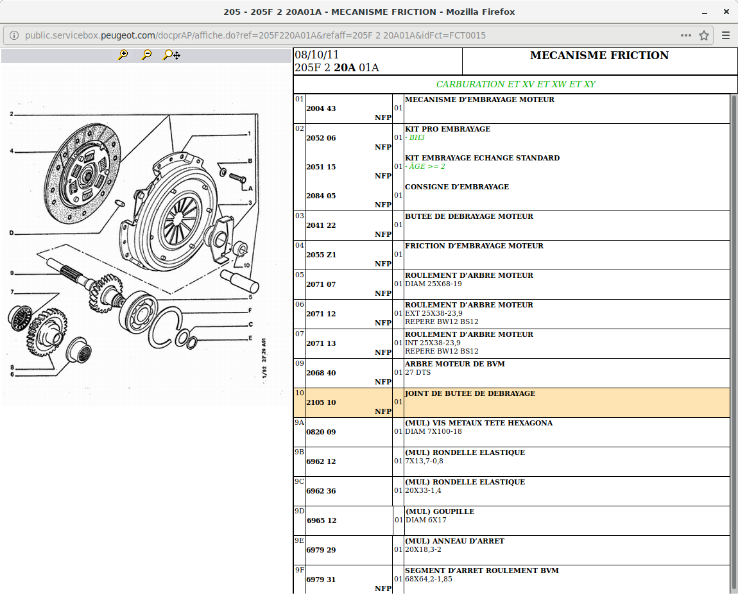Select part number 2071 07
This screenshot has height=600, width=738.
click(x=321, y=284)
